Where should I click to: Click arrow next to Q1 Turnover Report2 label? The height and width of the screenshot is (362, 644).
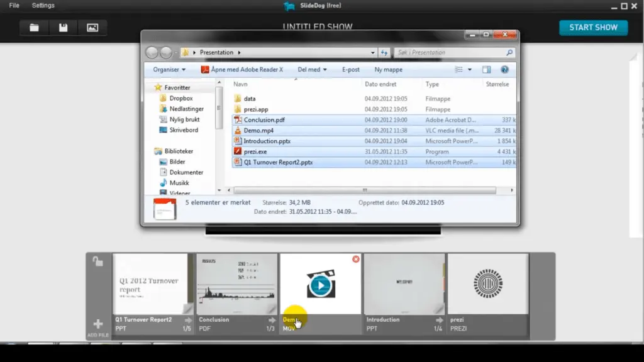[188, 320]
